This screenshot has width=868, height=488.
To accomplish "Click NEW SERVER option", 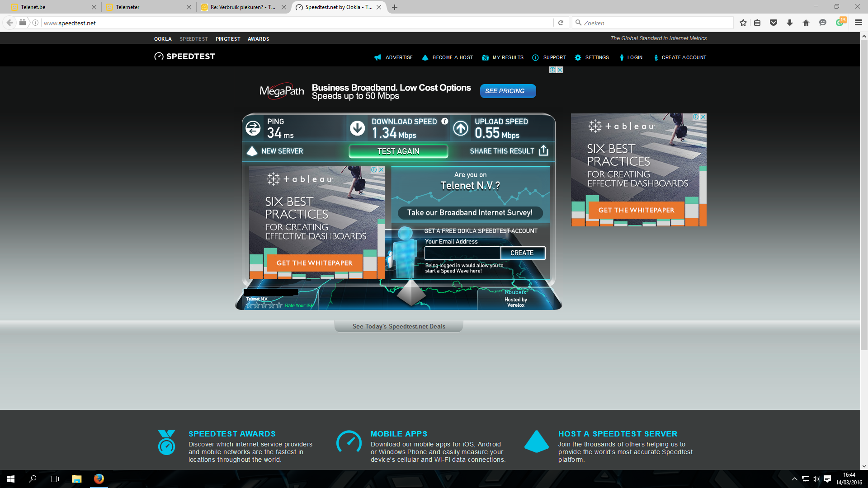I will pos(275,151).
